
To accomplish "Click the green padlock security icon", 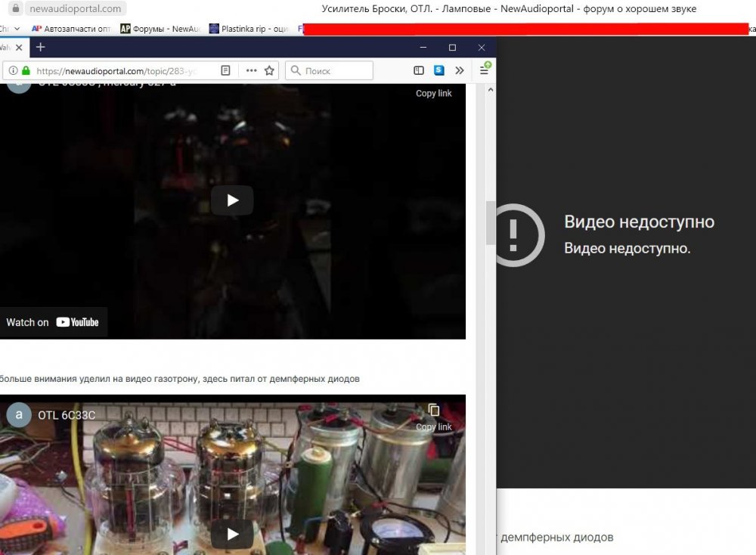I will 26,71.
